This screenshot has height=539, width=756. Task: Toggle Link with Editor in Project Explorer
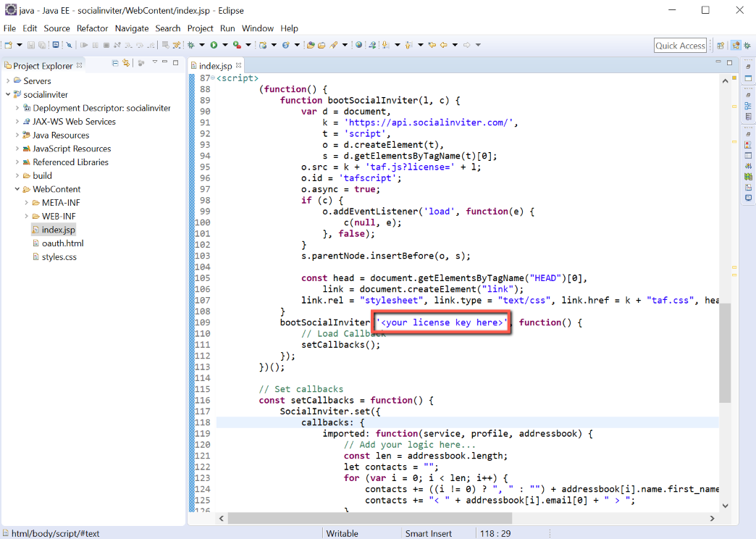(x=126, y=63)
